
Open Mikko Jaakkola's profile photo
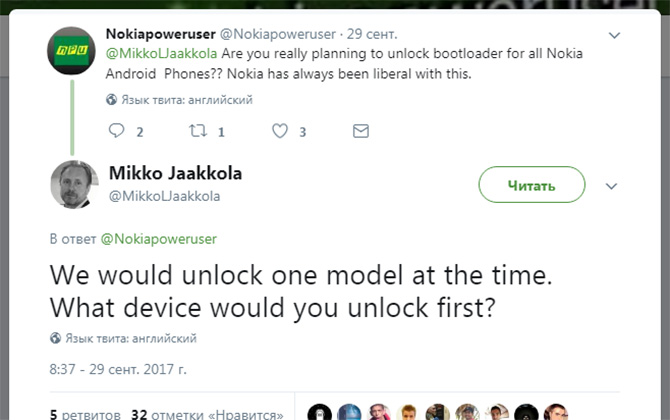pyautogui.click(x=73, y=184)
